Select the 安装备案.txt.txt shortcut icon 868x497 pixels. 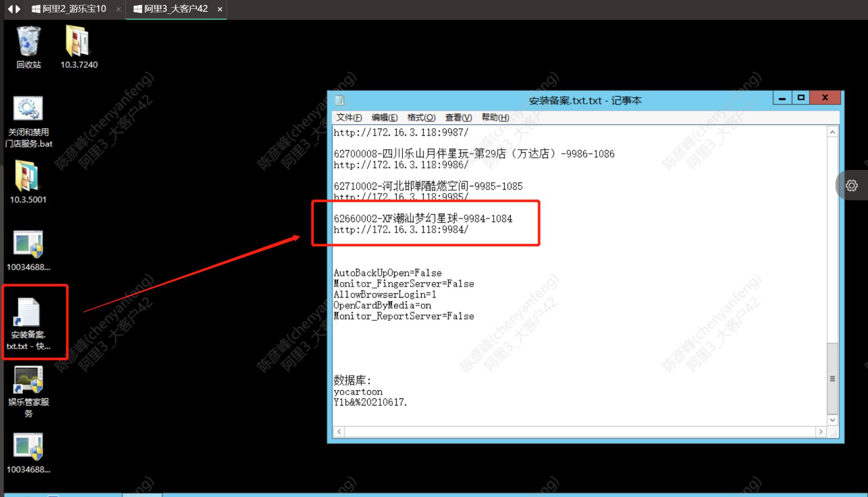(28, 324)
